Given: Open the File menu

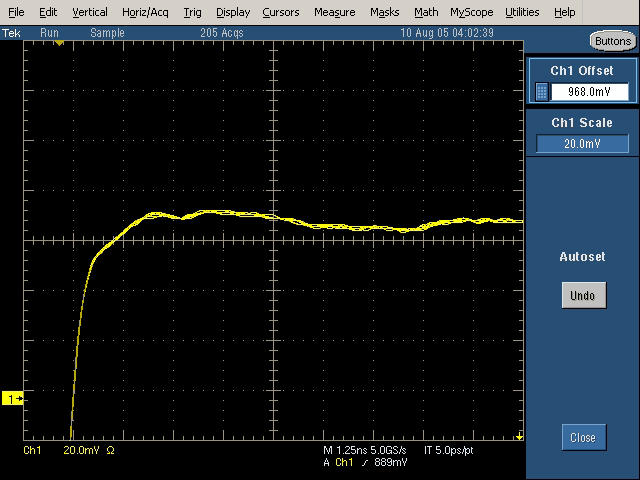Looking at the screenshot, I should click(x=16, y=12).
